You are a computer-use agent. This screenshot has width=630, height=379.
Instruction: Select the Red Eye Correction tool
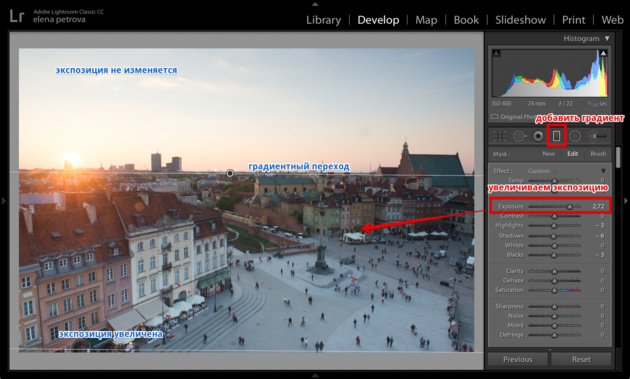[x=538, y=136]
